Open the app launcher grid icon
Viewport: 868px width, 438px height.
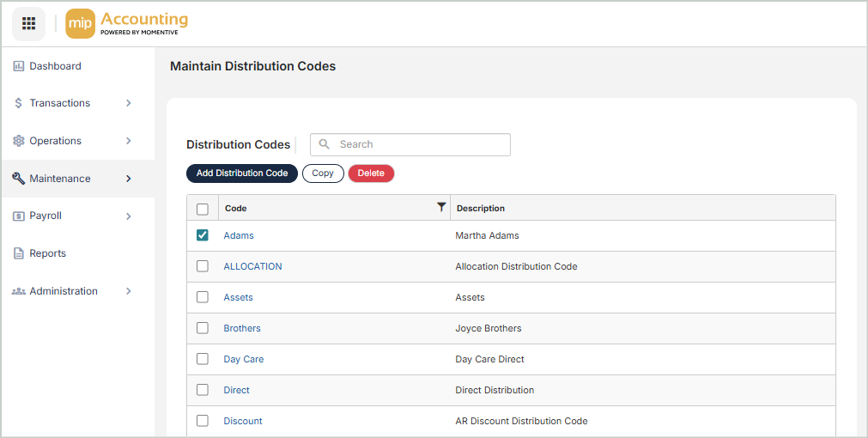click(x=28, y=23)
